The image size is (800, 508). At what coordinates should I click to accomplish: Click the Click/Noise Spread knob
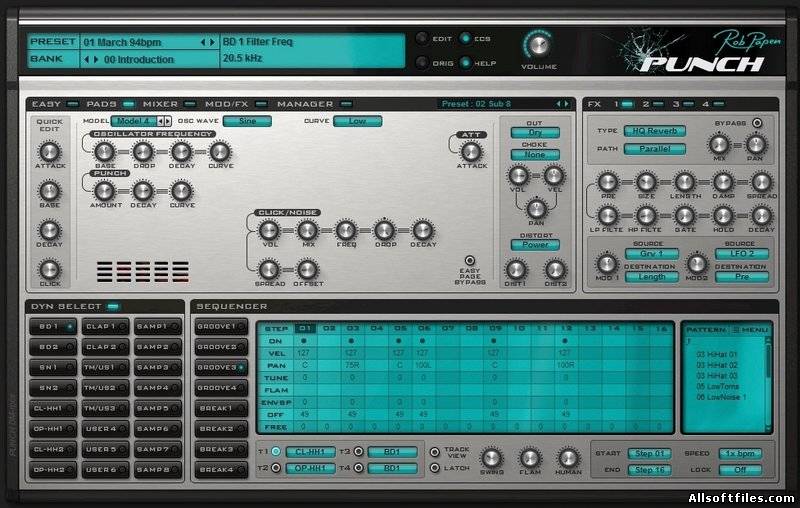[269, 269]
